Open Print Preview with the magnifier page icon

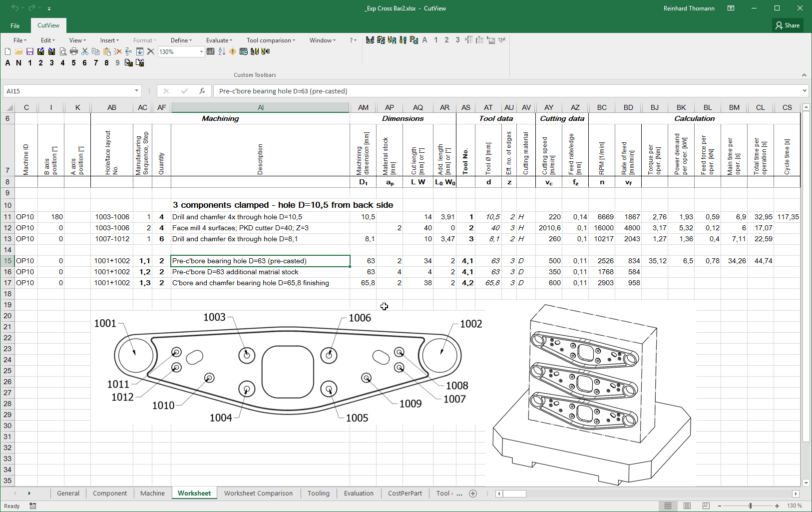coord(63,51)
